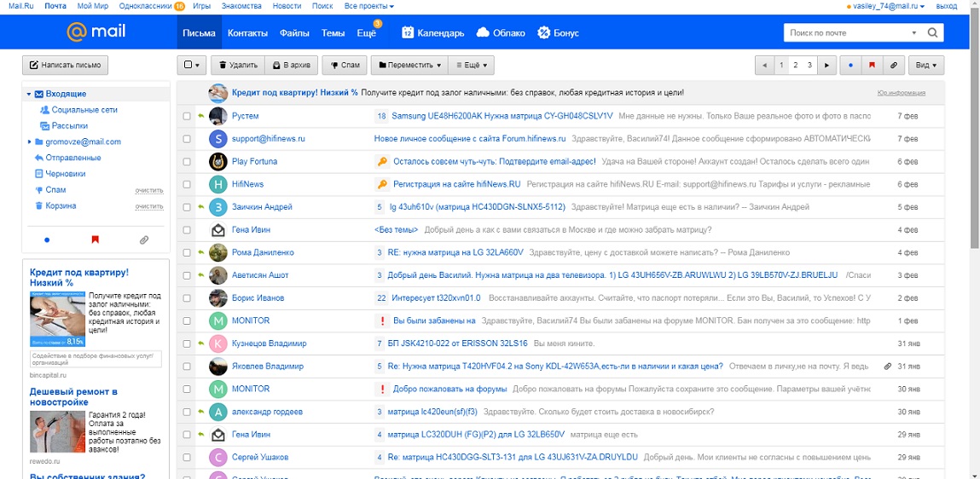This screenshot has width=980, height=479.
Task: Go to page 2 of messages
Action: [x=796, y=65]
